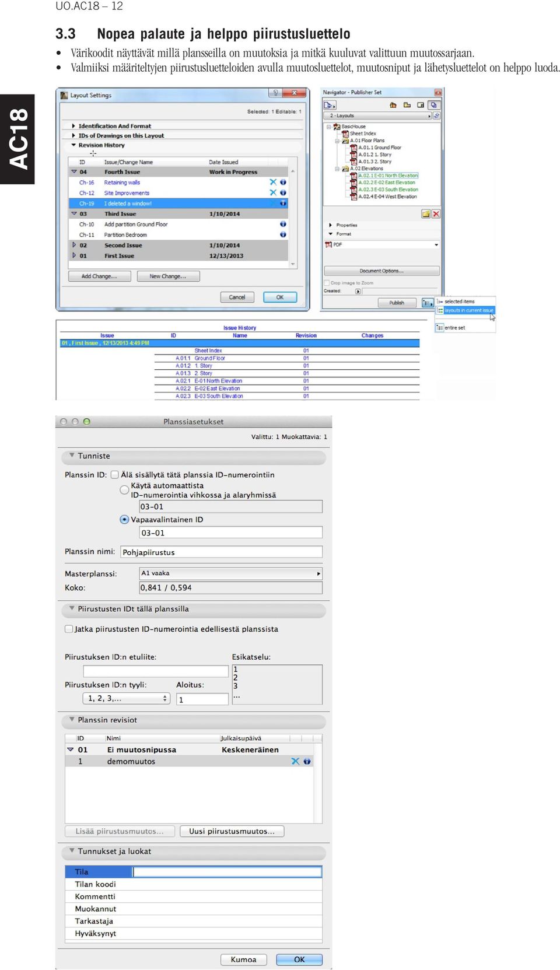This screenshot has width=560, height=970.
Task: Click info icon on Partition Bedroom row
Action: (283, 234)
